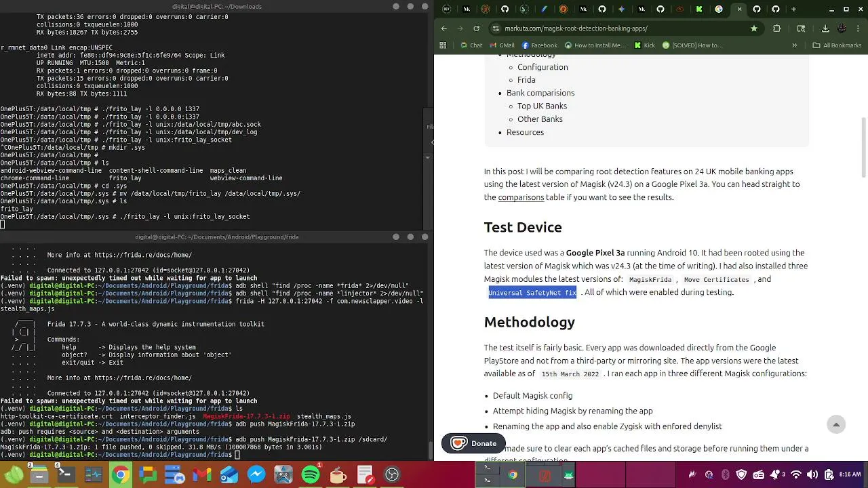Reload the markuta.com page

[x=476, y=28]
